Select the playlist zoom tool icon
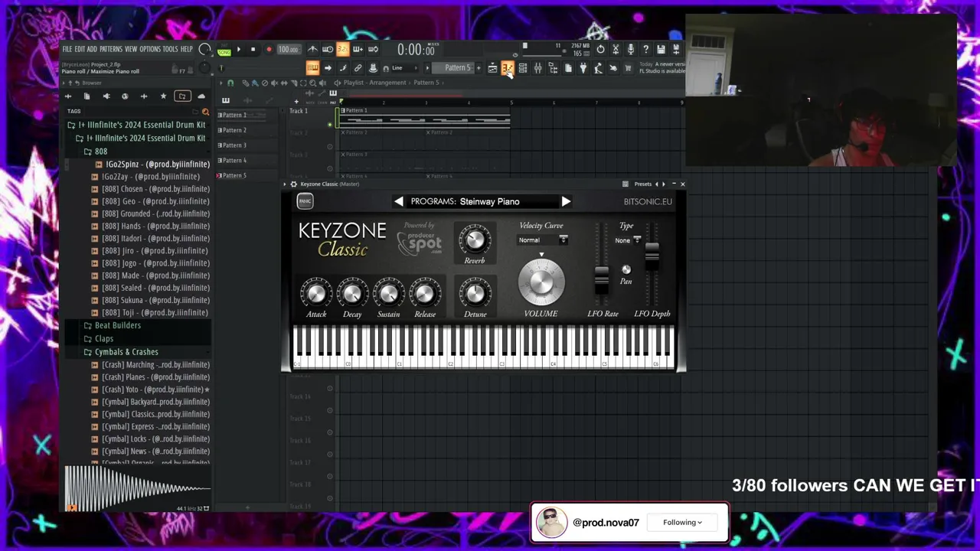Viewport: 980px width, 551px height. pyautogui.click(x=312, y=83)
